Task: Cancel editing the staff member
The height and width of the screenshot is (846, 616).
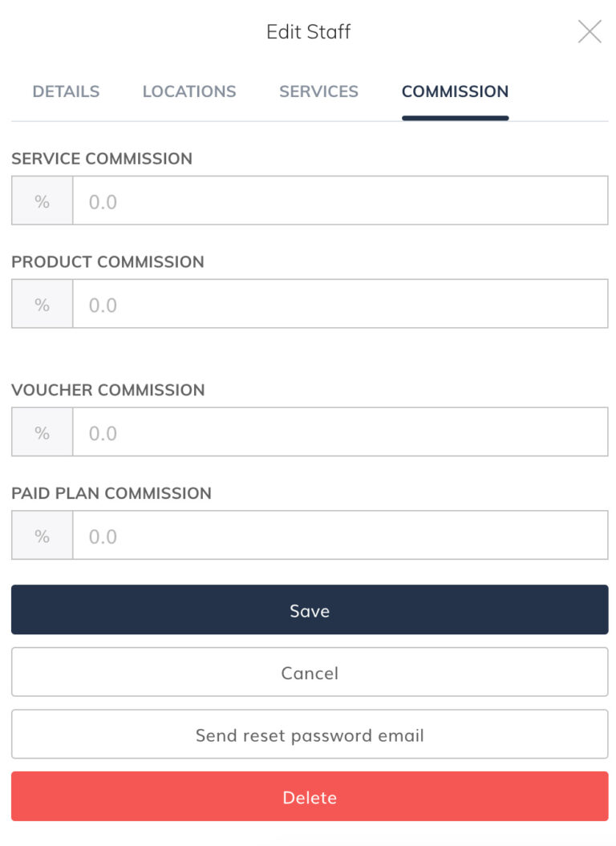Action: point(308,672)
